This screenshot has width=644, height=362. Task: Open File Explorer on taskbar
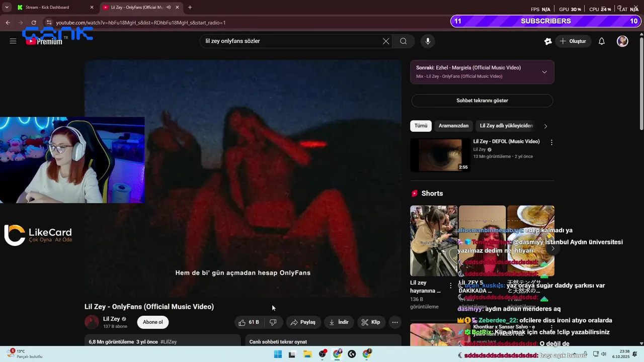coord(307,354)
